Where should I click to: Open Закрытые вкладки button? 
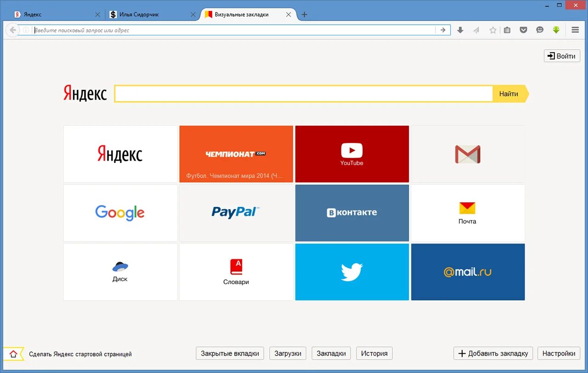click(x=230, y=353)
